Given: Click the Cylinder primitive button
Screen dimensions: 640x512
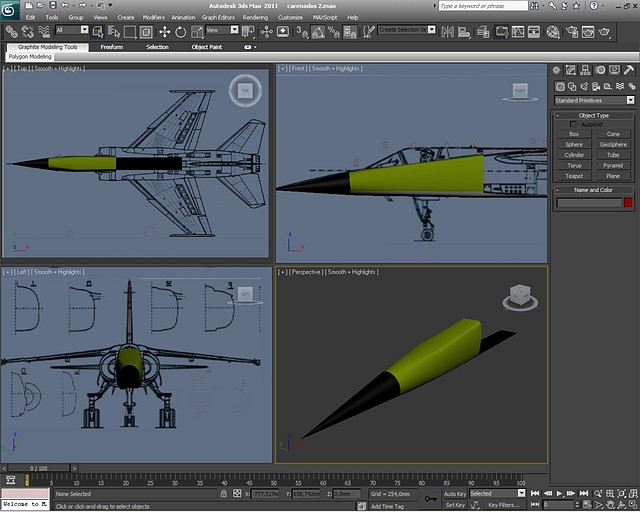Looking at the screenshot, I should coord(574,155).
